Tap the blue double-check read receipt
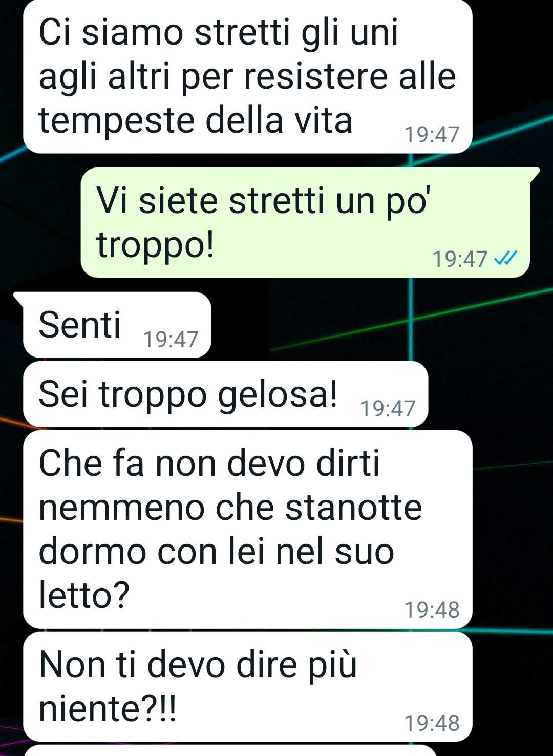 (506, 258)
